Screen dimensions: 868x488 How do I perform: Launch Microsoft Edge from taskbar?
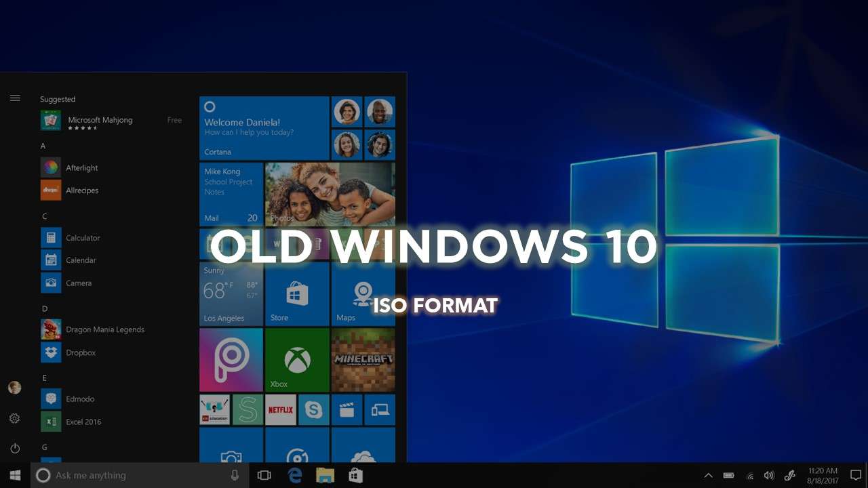coord(295,475)
